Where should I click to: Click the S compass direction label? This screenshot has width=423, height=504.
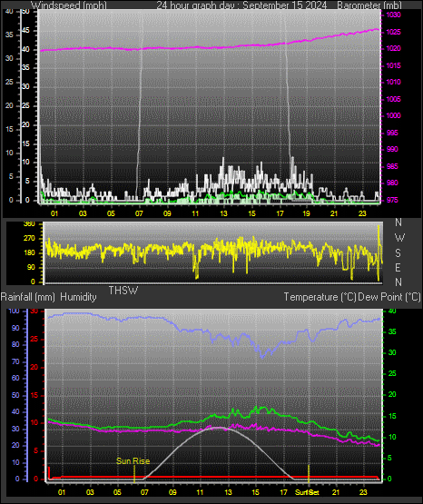pos(398,253)
